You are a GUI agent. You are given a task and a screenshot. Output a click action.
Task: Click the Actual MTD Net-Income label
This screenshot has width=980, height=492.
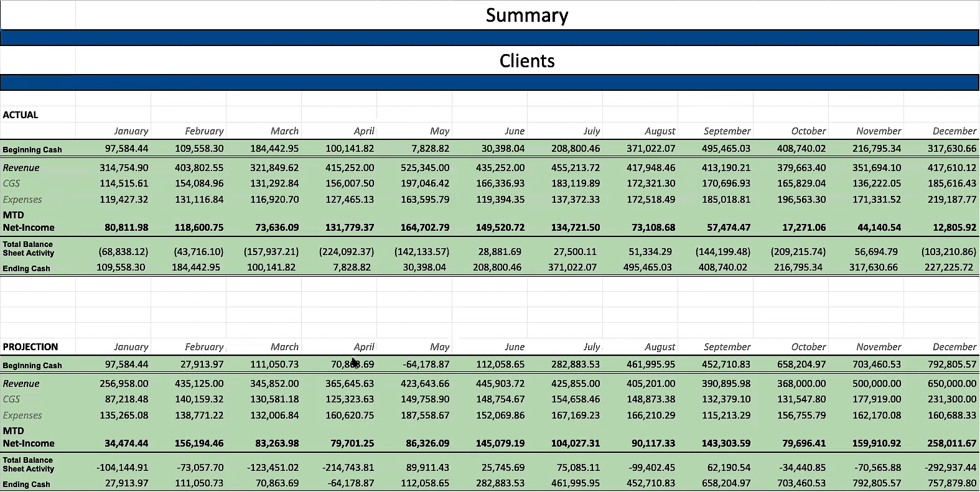tap(29, 221)
